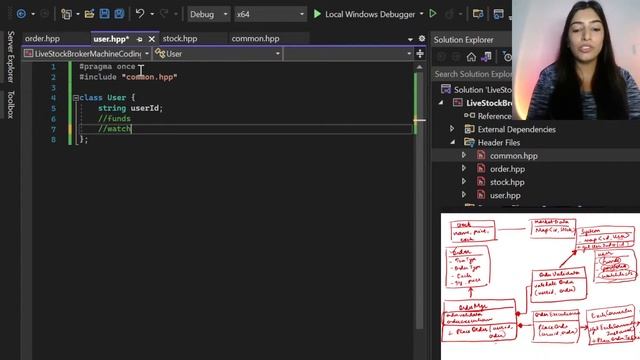The width and height of the screenshot is (640, 360).
Task: Click the pending changes filter clock icon
Action: [507, 57]
